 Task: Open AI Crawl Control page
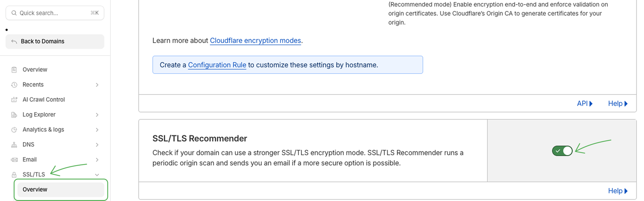point(44,99)
